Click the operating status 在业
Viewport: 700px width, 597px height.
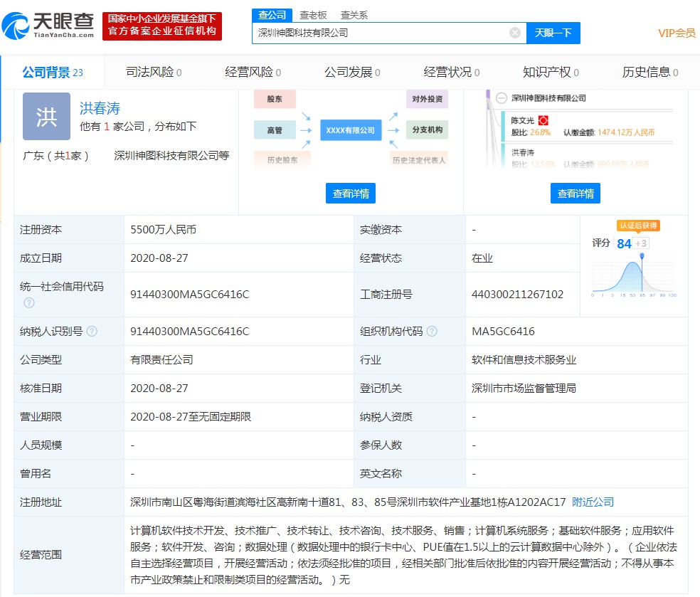click(x=482, y=258)
